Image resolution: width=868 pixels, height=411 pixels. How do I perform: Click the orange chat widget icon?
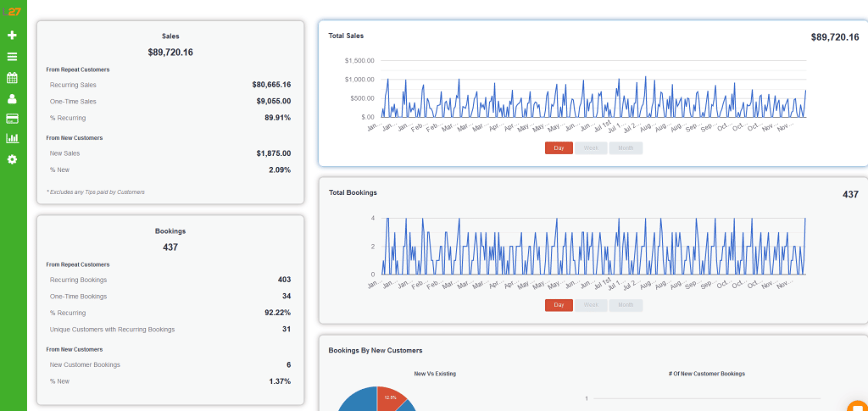coord(858,405)
